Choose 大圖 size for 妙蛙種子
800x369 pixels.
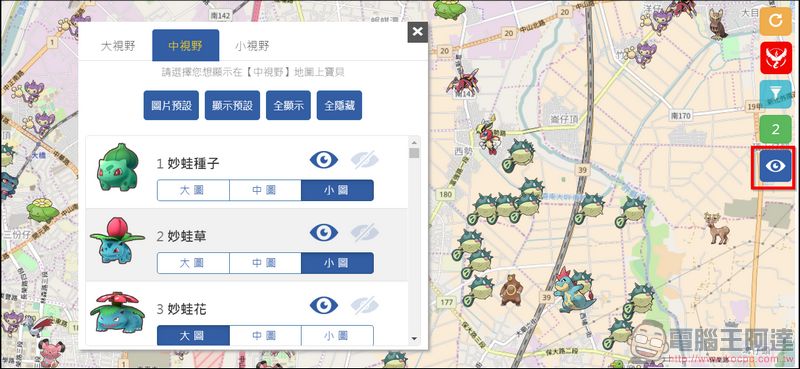point(193,190)
